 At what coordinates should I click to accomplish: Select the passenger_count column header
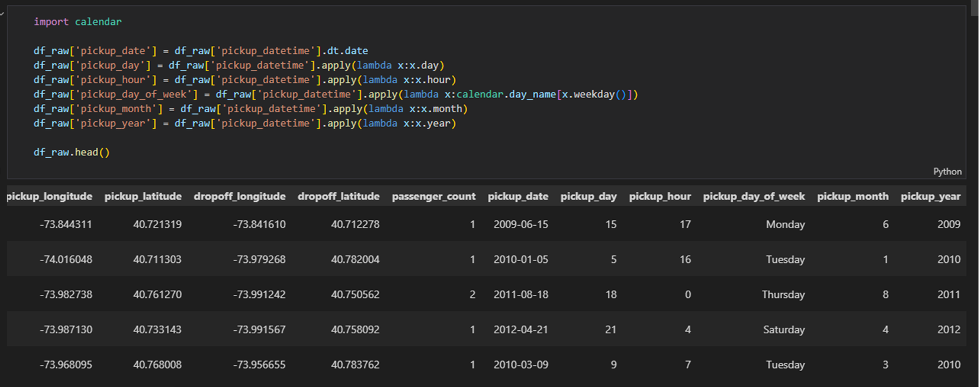(434, 196)
